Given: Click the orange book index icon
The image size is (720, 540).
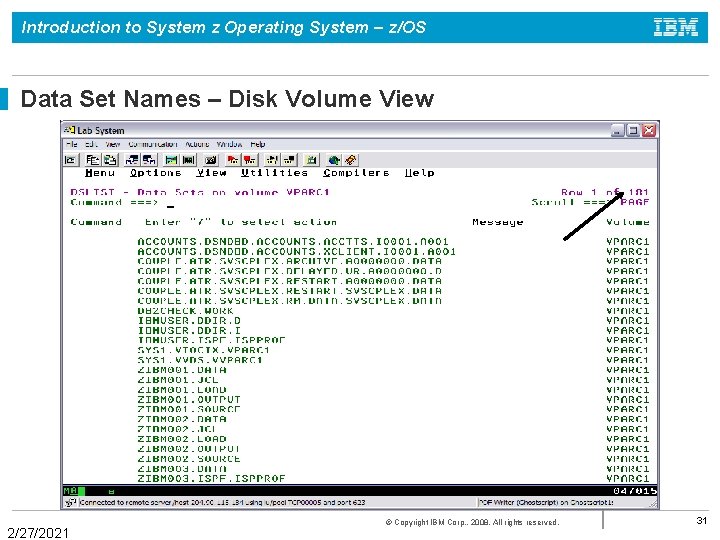Looking at the screenshot, I should tap(351, 160).
